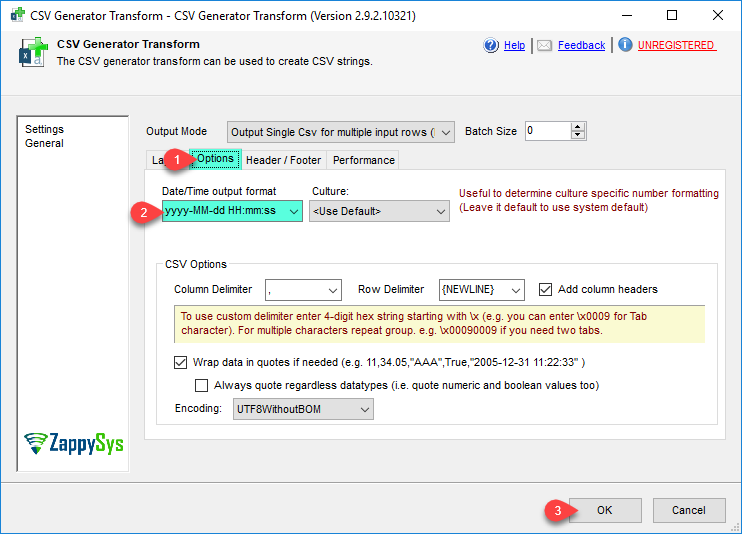Open the Culture dropdown
Viewport: 742px width, 534px height.
tap(379, 211)
